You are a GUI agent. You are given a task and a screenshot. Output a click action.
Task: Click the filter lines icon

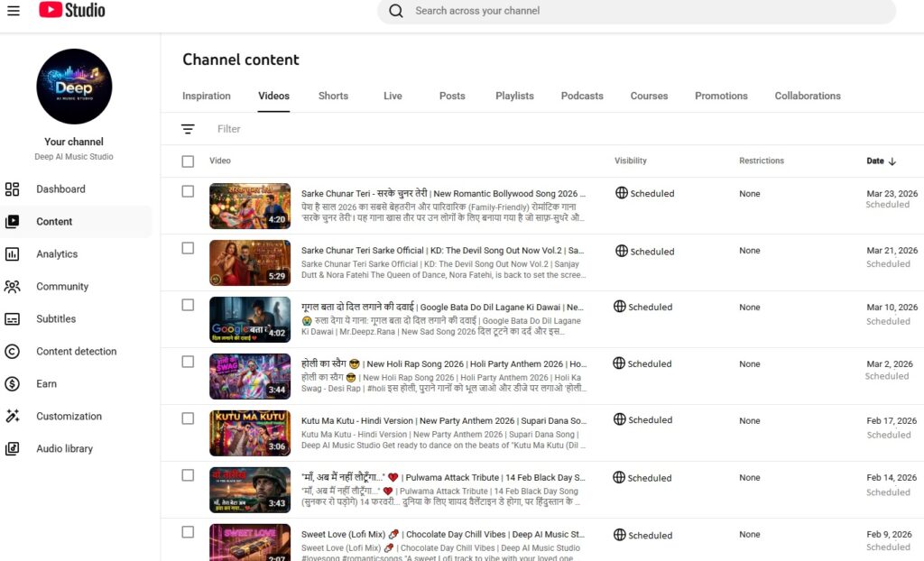(x=188, y=129)
